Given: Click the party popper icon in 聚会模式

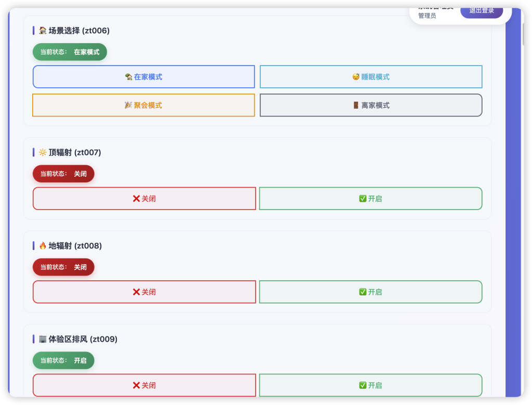Looking at the screenshot, I should (x=128, y=105).
